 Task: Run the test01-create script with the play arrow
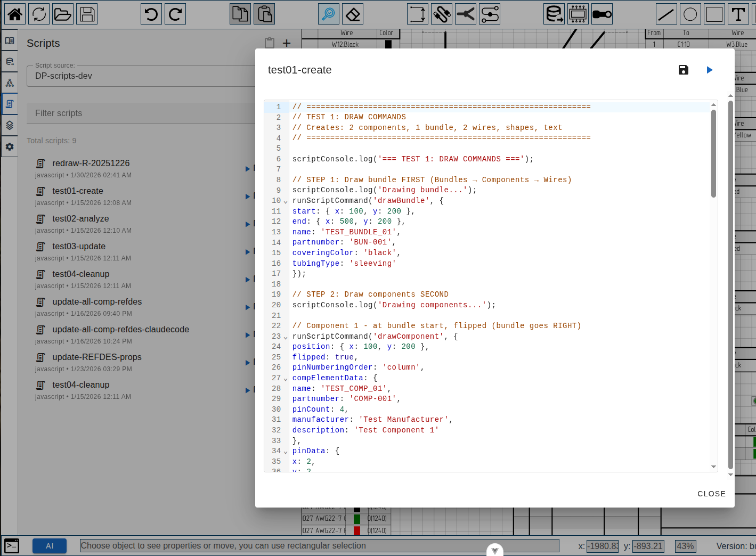click(709, 70)
